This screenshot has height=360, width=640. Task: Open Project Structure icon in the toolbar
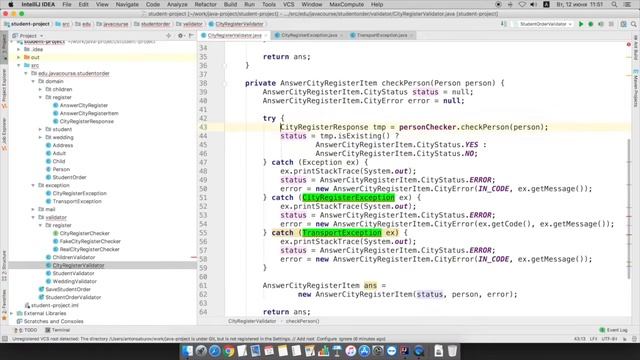click(623, 24)
